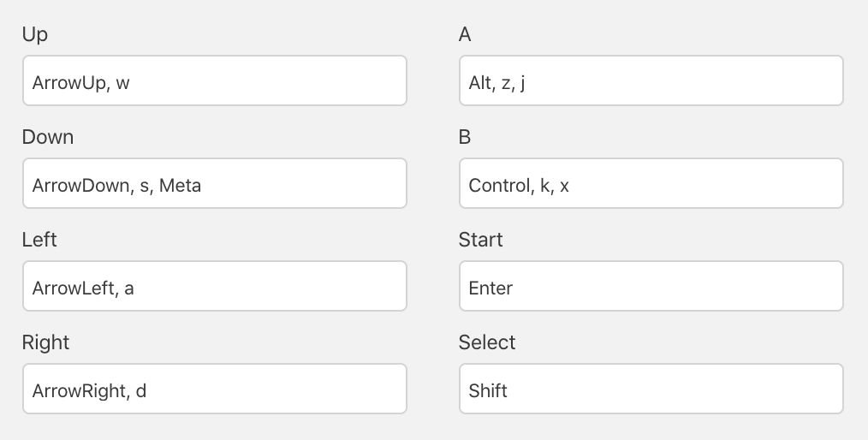Click the "Select" field label

point(487,342)
